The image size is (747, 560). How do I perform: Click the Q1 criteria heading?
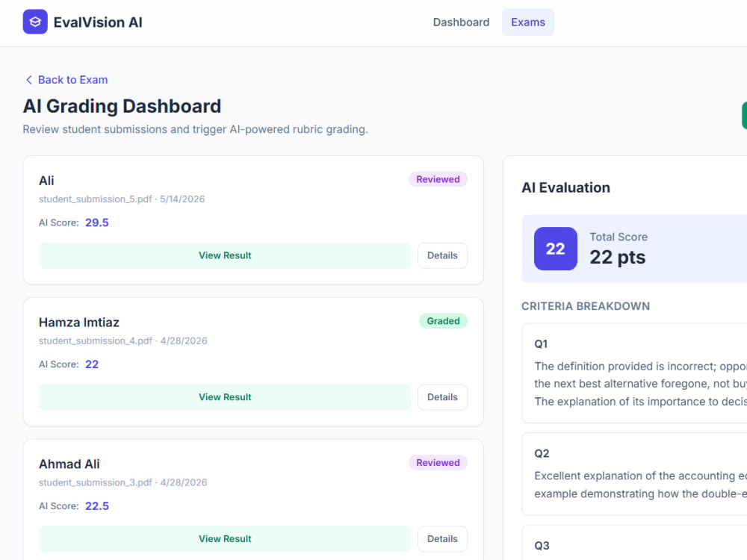pos(541,343)
